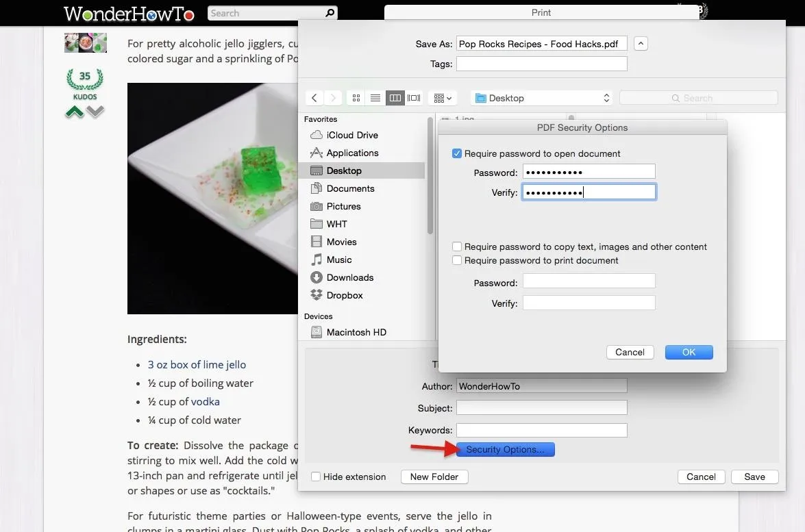
Task: Go forward with the right chevron button
Action: click(333, 98)
